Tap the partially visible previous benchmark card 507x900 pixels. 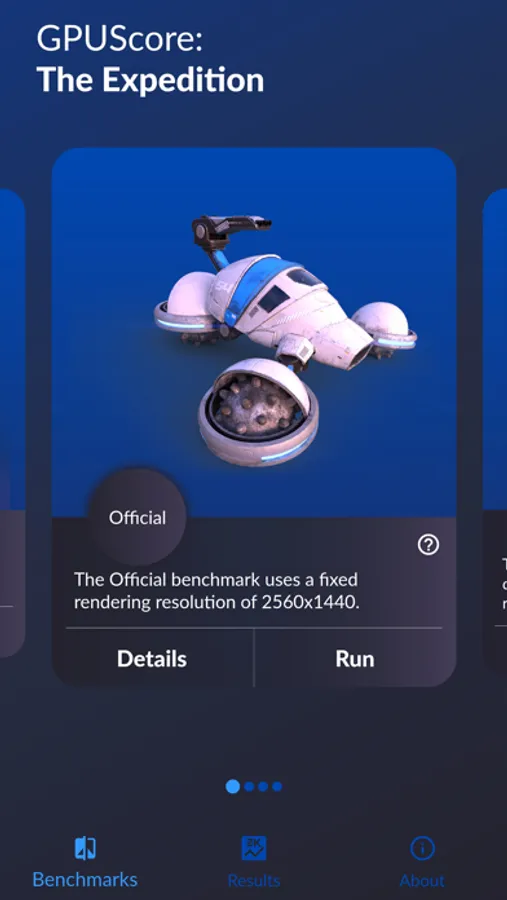click(x=12, y=422)
